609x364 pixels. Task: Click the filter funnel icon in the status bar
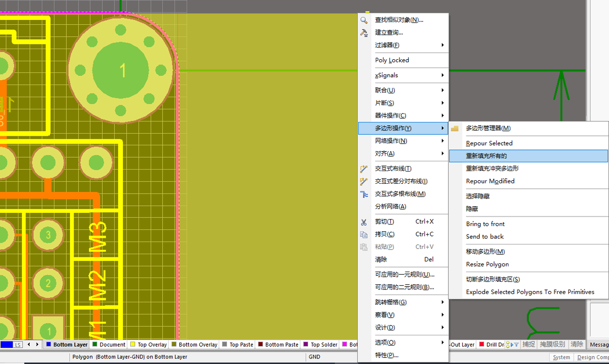click(x=516, y=345)
